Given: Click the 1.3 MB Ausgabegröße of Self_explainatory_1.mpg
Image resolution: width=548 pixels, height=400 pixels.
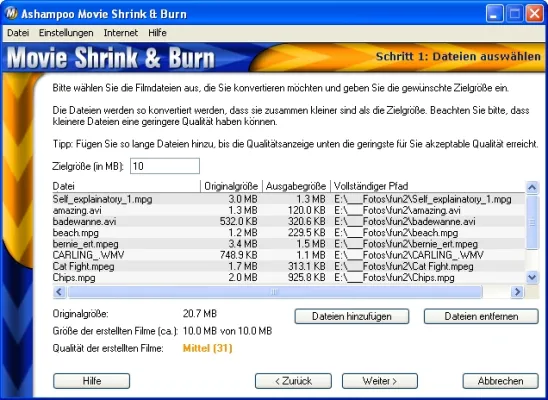Looking at the screenshot, I should coord(310,199).
